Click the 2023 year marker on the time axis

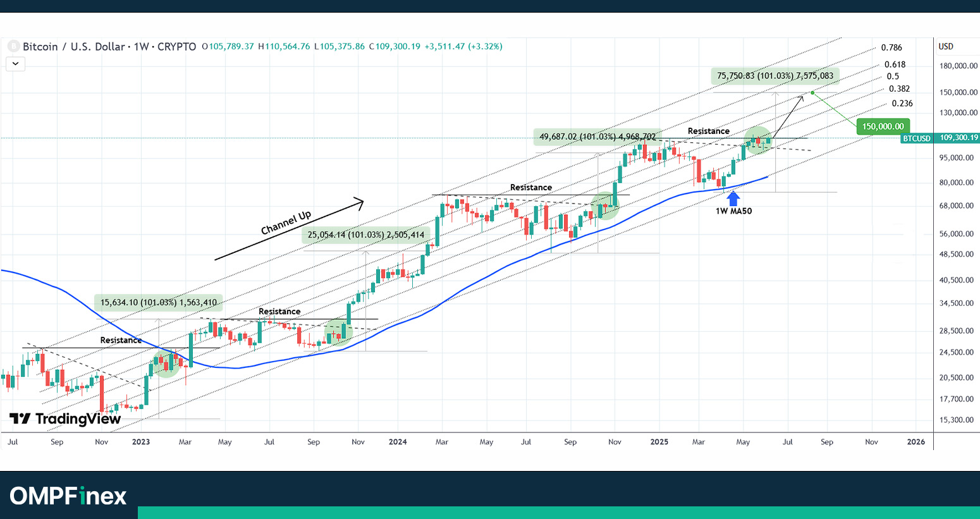coord(141,442)
